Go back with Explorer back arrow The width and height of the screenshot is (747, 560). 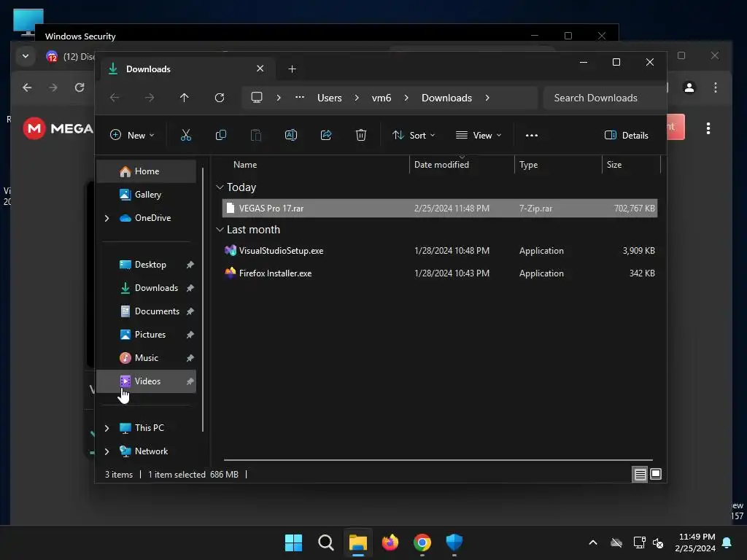pyautogui.click(x=115, y=98)
